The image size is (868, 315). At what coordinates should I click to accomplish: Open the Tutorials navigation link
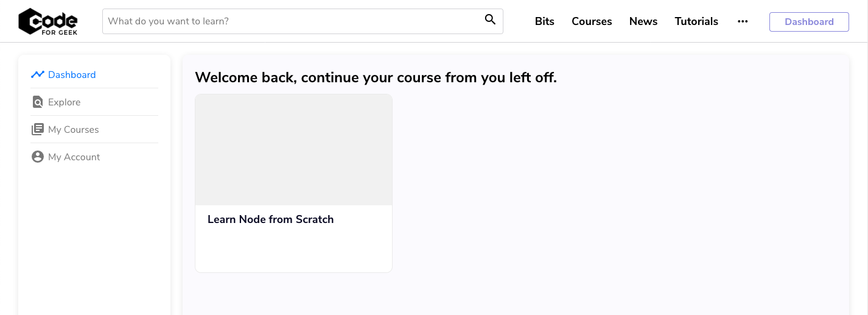point(696,21)
